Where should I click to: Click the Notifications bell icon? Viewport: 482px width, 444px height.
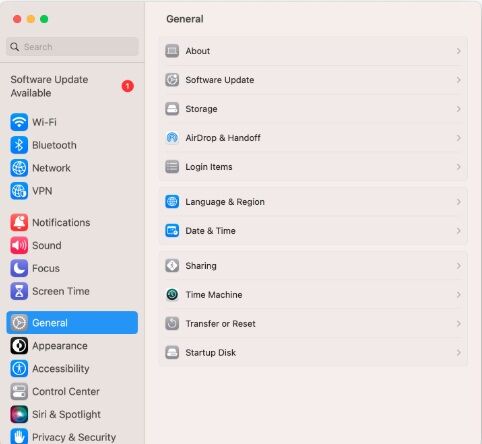tap(19, 222)
